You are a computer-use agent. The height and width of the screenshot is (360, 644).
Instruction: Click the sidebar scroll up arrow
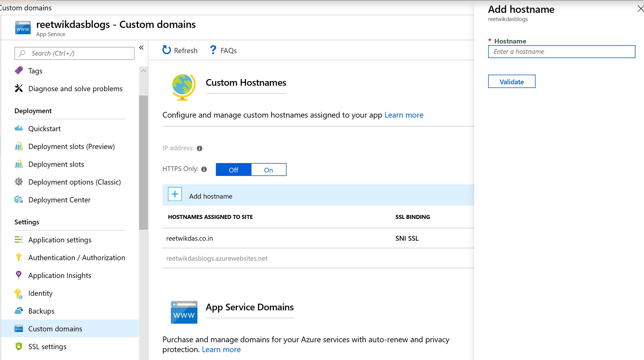[x=144, y=71]
